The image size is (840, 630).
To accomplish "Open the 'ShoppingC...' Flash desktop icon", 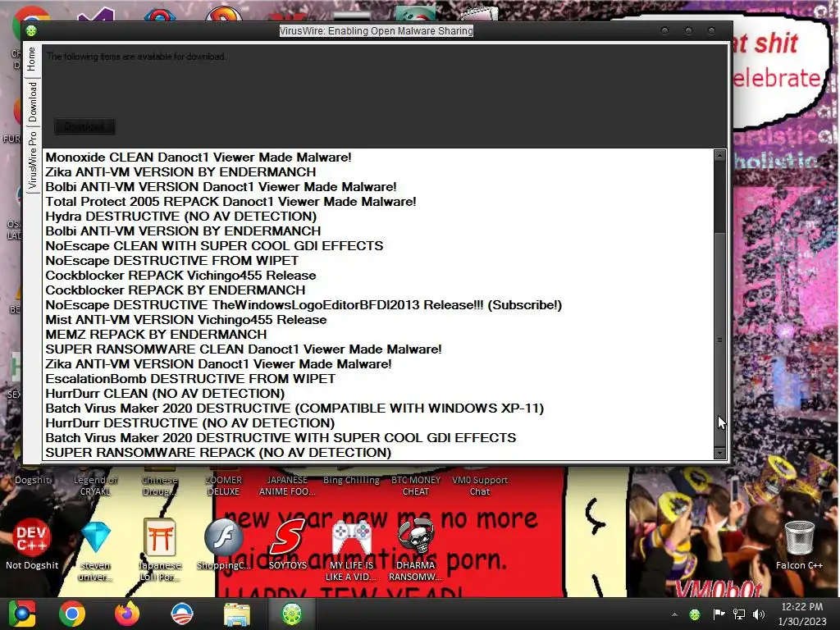I will (223, 545).
